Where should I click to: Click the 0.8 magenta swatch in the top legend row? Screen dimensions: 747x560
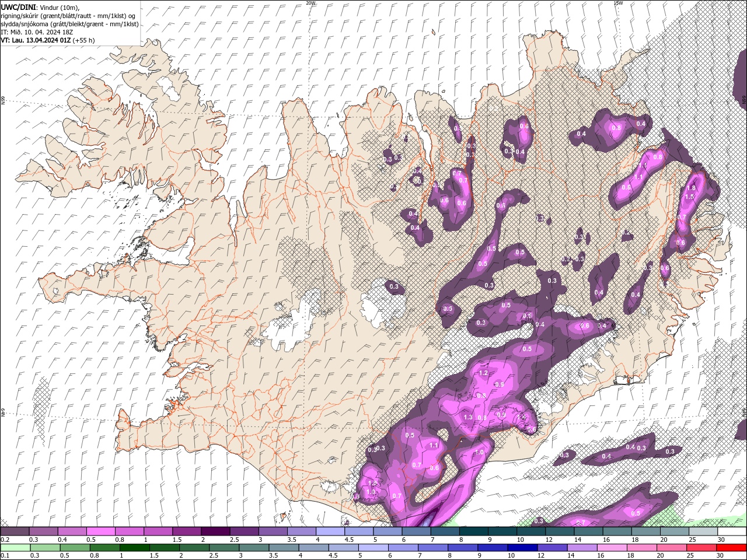coord(129,531)
